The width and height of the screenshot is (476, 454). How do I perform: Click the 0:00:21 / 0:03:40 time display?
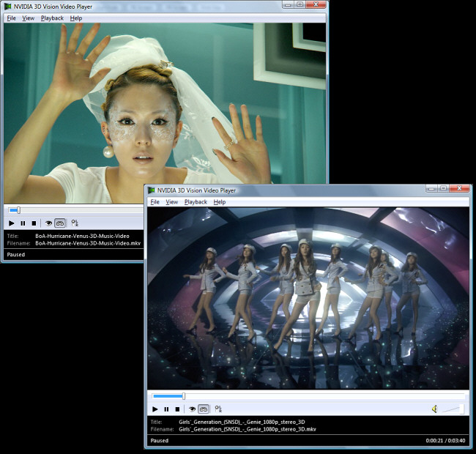click(x=445, y=441)
